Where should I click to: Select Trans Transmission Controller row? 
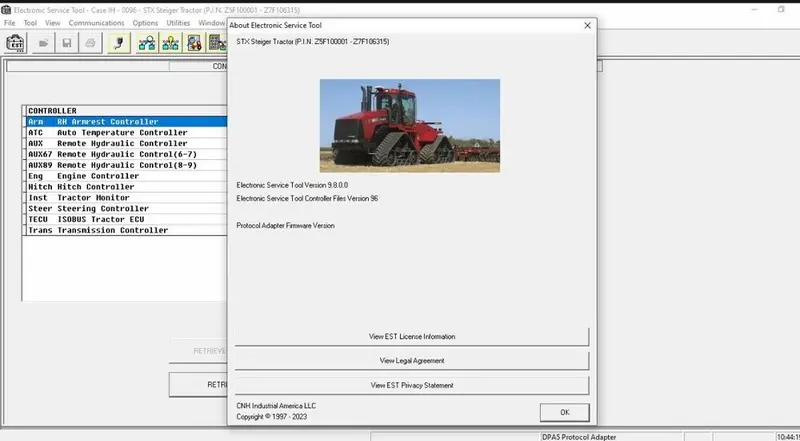[126, 230]
